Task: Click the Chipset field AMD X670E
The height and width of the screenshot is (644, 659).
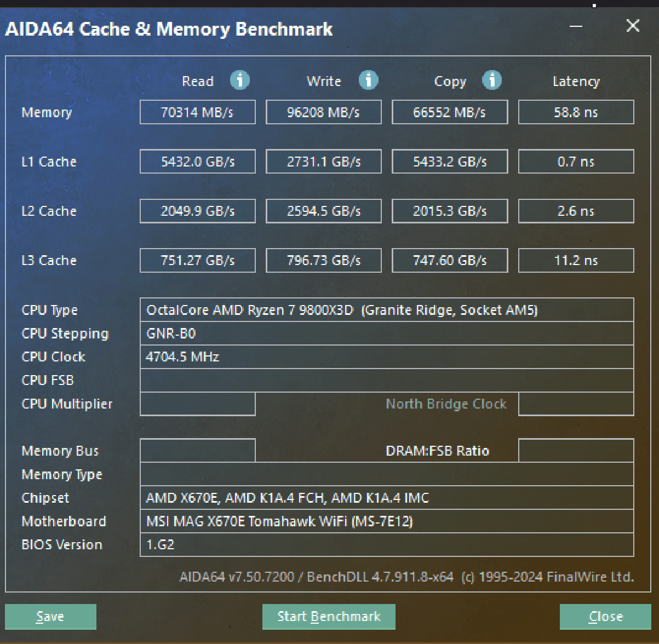Action: click(387, 498)
